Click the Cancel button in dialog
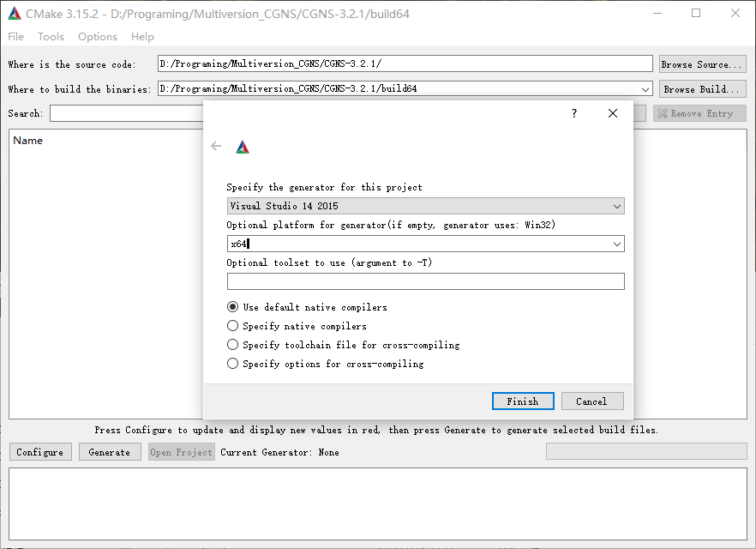Viewport: 756px width, 549px height. pos(592,401)
